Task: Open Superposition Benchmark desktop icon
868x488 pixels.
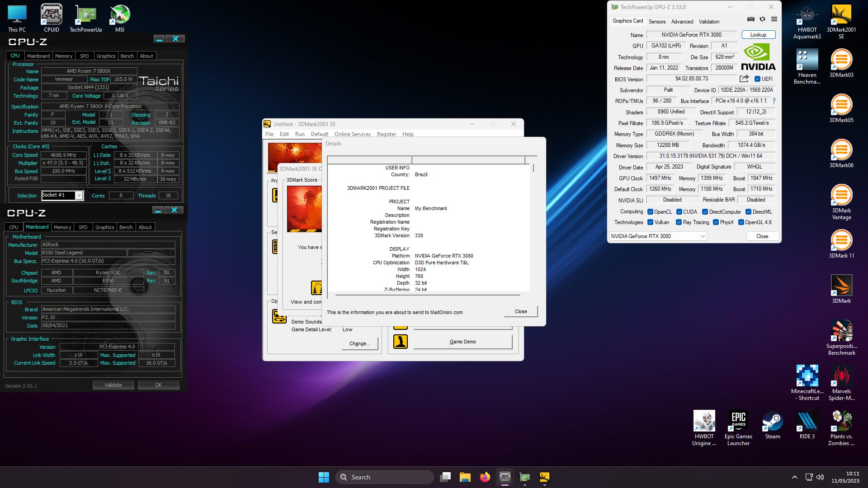Action: [841, 338]
